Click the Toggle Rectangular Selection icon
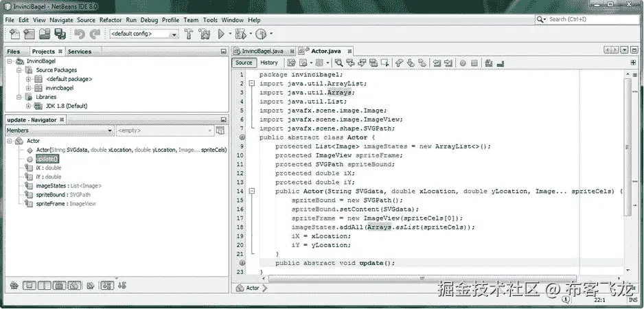644x309 pixels. point(385,63)
